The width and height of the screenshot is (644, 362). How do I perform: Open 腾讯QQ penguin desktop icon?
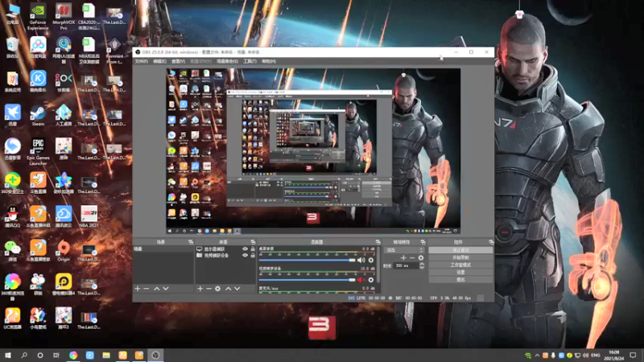pos(12,216)
